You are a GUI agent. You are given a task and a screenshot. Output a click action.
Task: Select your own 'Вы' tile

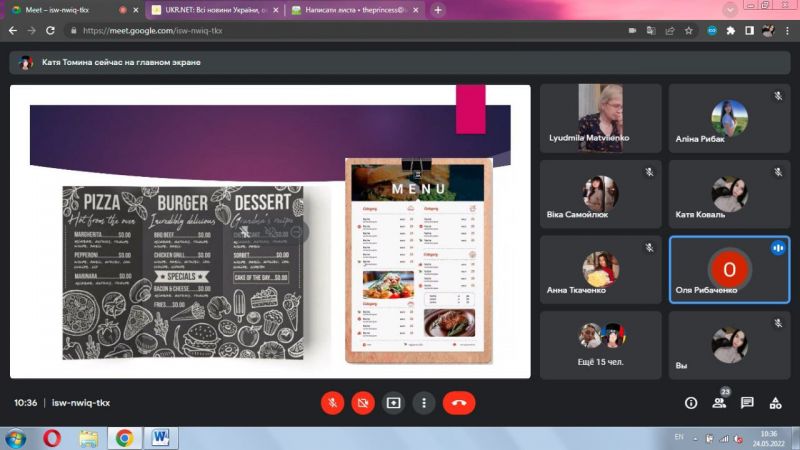point(730,345)
